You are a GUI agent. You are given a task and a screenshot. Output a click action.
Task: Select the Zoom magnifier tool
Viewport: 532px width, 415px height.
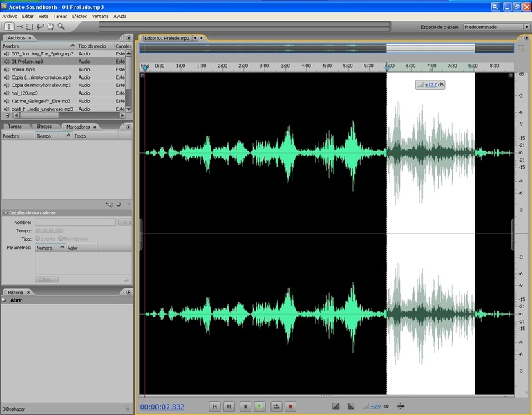coord(61,26)
